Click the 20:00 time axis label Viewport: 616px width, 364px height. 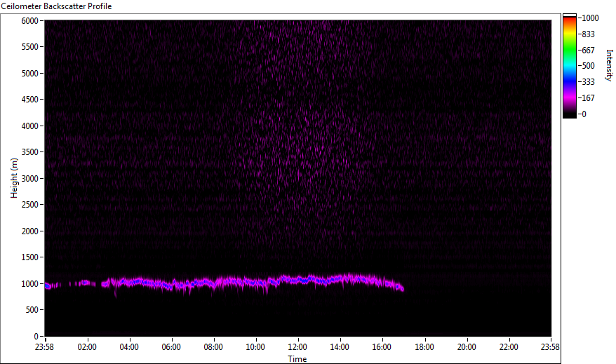[x=467, y=347]
